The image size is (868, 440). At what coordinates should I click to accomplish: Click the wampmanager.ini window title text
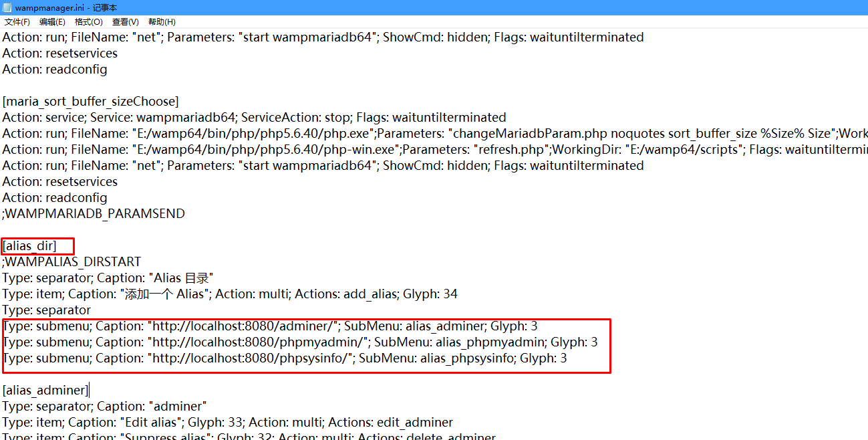65,7
